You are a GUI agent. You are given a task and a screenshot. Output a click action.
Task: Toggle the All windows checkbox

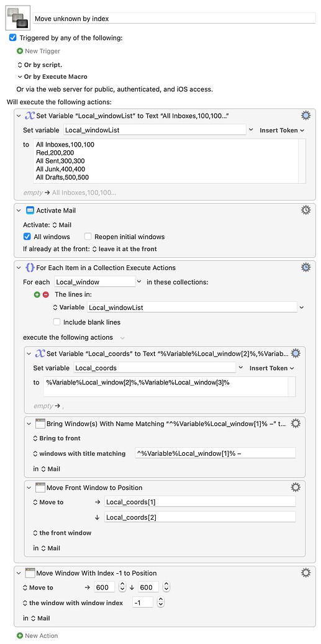point(27,237)
